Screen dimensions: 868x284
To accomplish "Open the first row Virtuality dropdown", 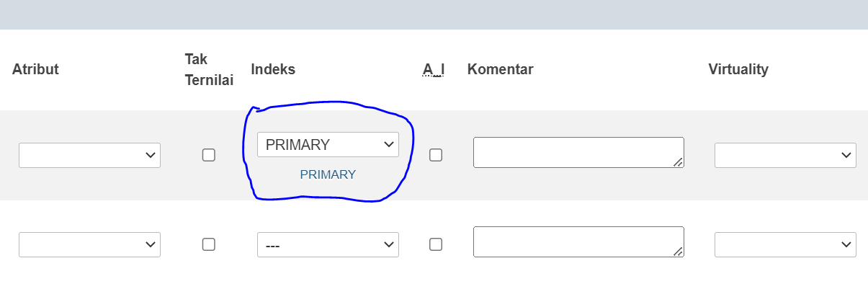I will click(x=785, y=155).
